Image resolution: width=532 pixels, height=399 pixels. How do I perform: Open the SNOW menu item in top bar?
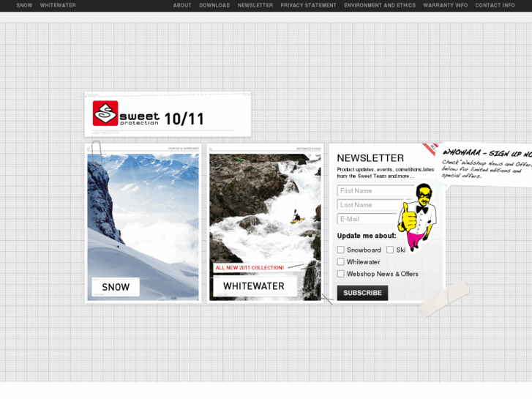pos(24,5)
